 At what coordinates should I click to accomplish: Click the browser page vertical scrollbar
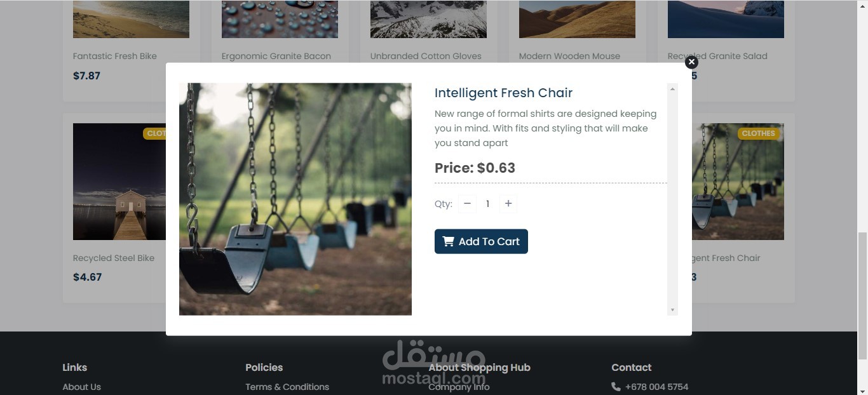[x=862, y=296]
